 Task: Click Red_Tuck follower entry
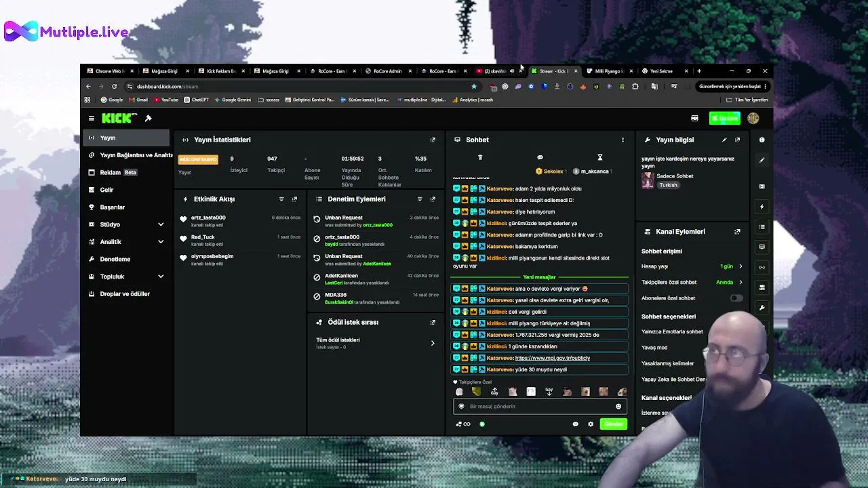203,237
